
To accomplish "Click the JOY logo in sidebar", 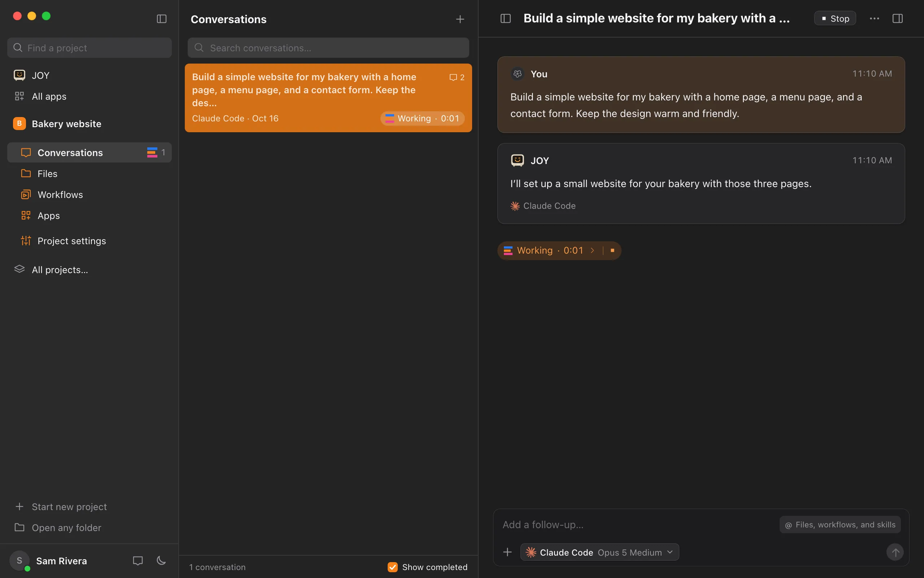I will (19, 75).
